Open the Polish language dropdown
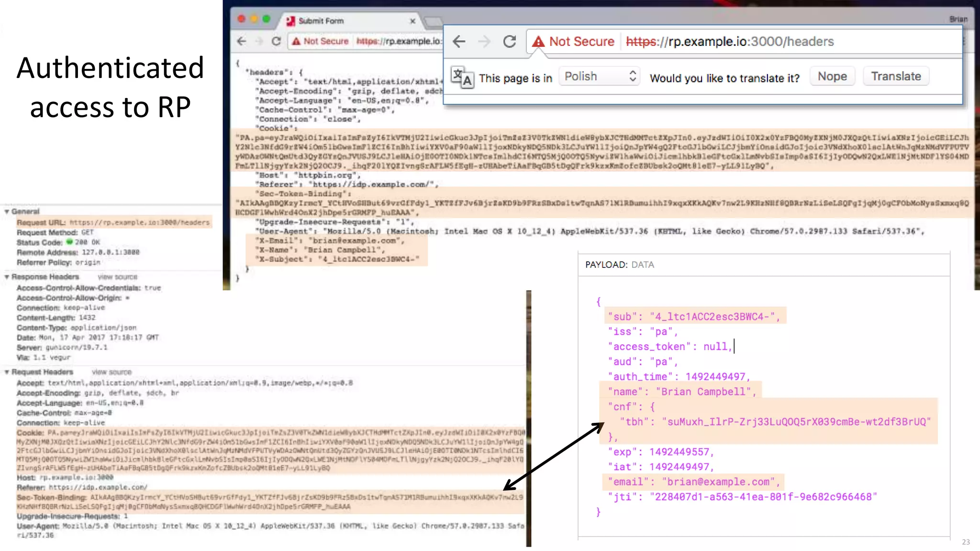This screenshot has width=980, height=551. 600,77
